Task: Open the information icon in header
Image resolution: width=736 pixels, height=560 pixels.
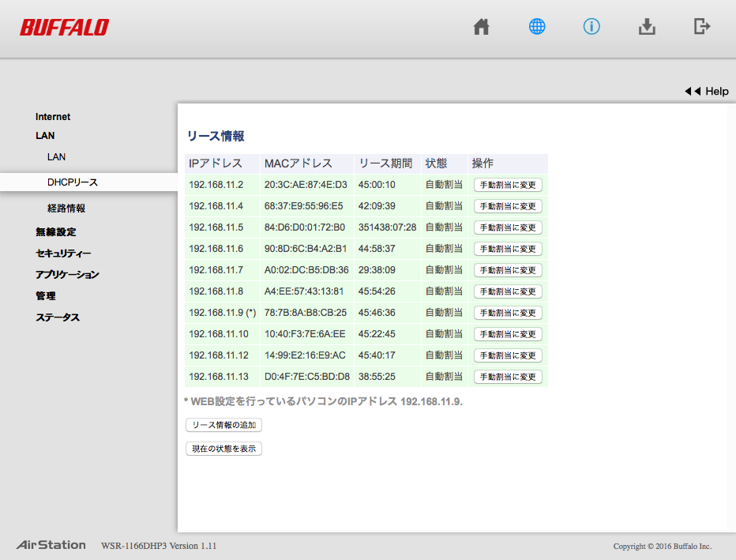Action: tap(591, 27)
